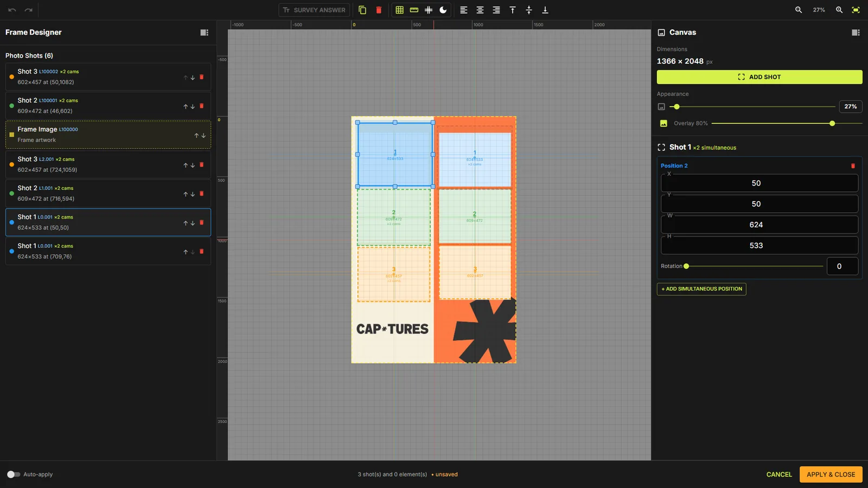Toggle the ruler icon in toolbar

pos(414,10)
